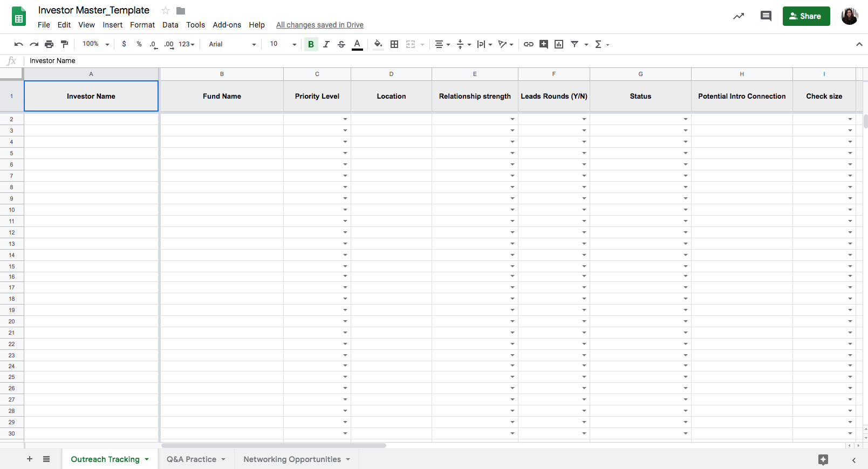Click the Add sheet plus button

30,459
